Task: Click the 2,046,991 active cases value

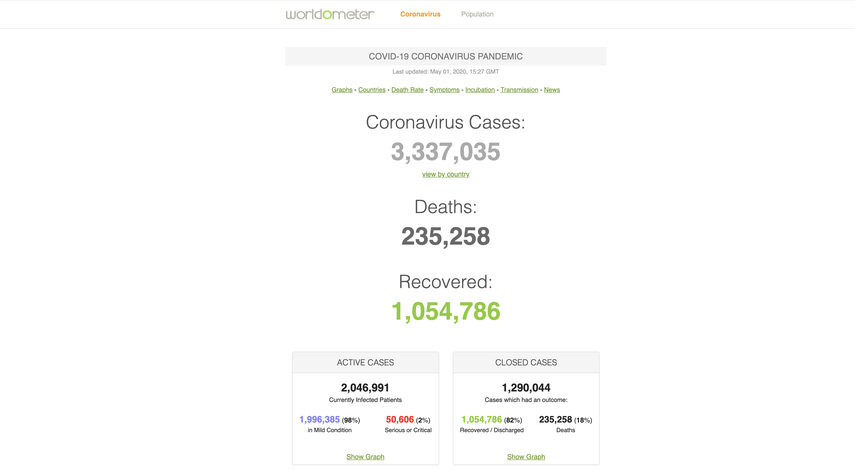Action: tap(365, 388)
